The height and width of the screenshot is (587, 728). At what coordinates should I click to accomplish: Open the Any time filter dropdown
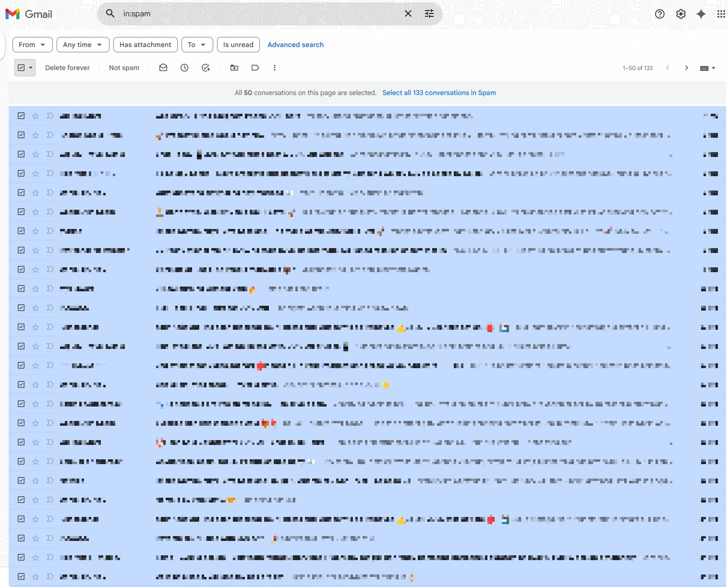coord(82,45)
